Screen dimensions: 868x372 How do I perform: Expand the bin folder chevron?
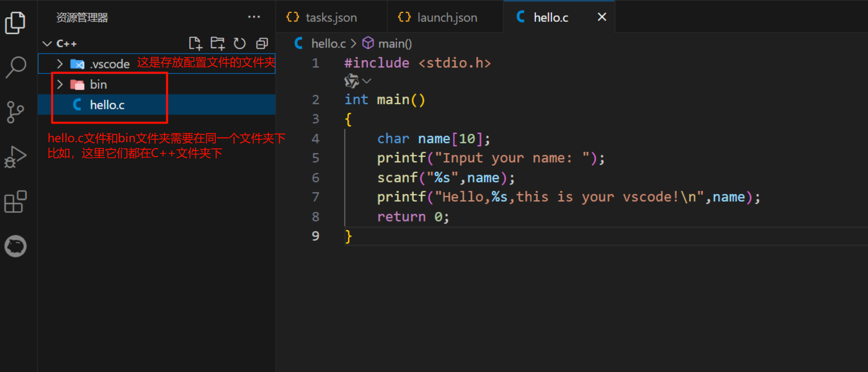coord(60,84)
